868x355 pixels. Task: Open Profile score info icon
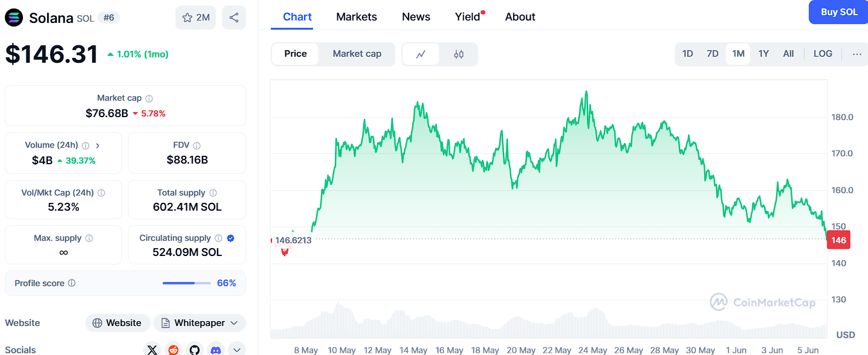point(72,283)
